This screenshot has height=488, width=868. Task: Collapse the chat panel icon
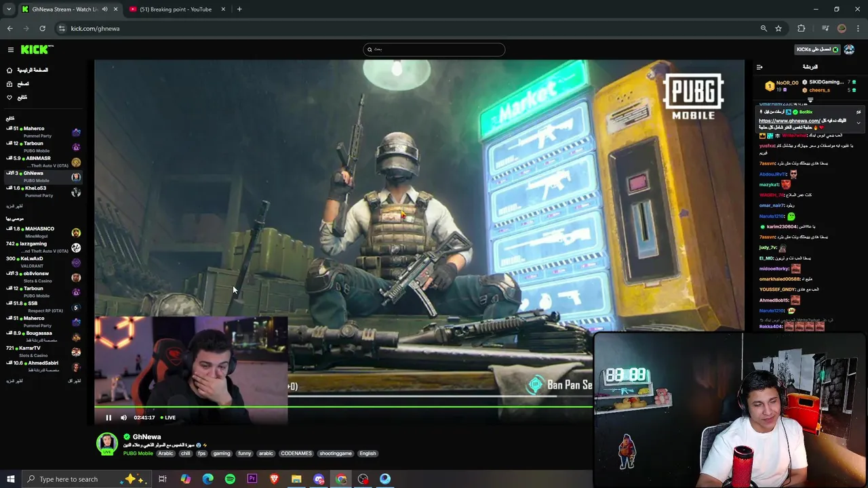pyautogui.click(x=759, y=67)
